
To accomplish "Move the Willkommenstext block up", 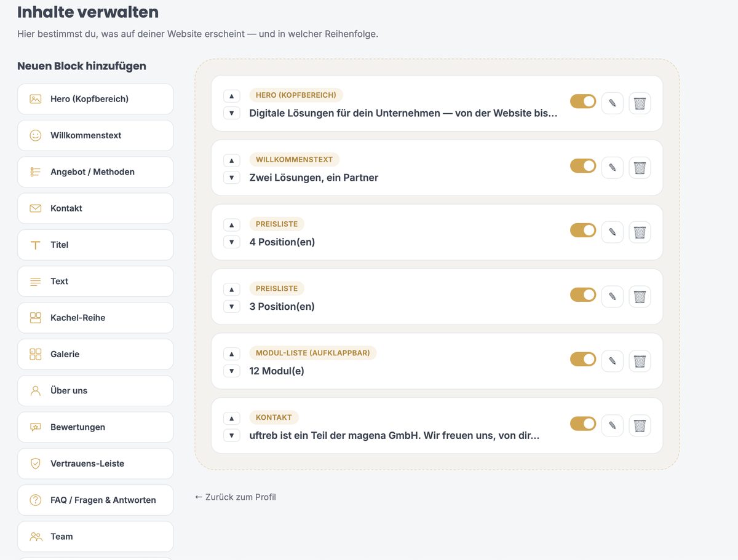I will tap(231, 160).
